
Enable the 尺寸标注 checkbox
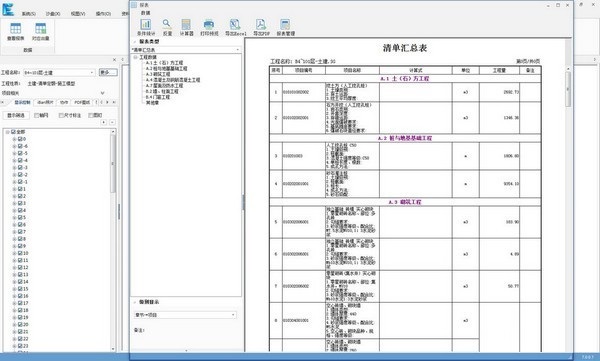click(61, 115)
